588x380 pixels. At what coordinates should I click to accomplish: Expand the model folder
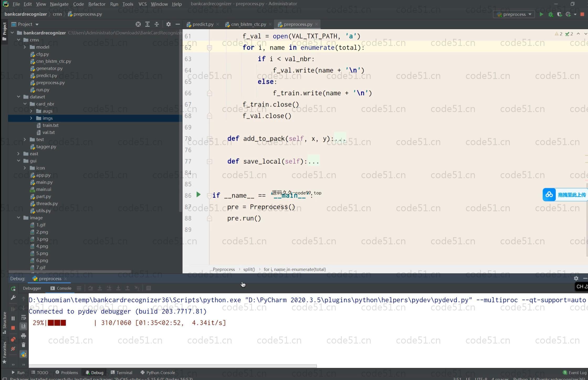[x=25, y=47]
